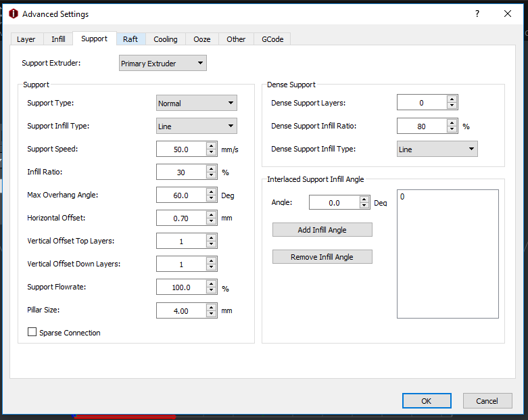
Task: Decrease Infill Ratio with down arrow
Action: click(x=212, y=176)
